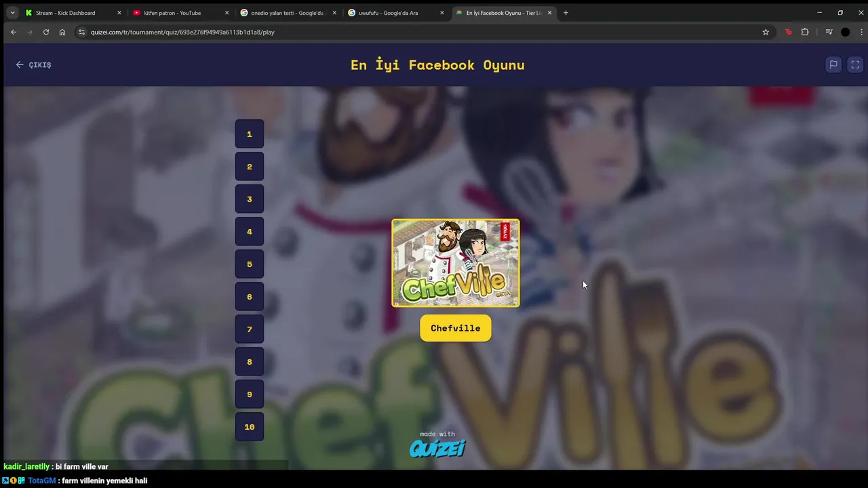
Task: Restore down the browser window
Action: point(840,12)
